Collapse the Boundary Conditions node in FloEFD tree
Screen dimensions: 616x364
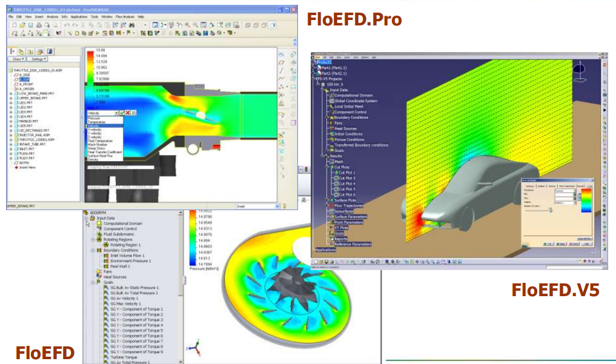(94, 250)
